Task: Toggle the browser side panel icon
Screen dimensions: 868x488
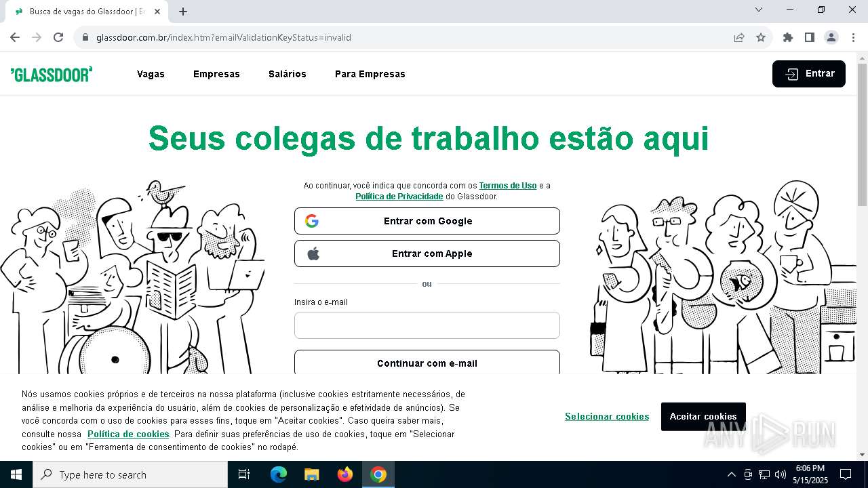Action: tap(810, 37)
